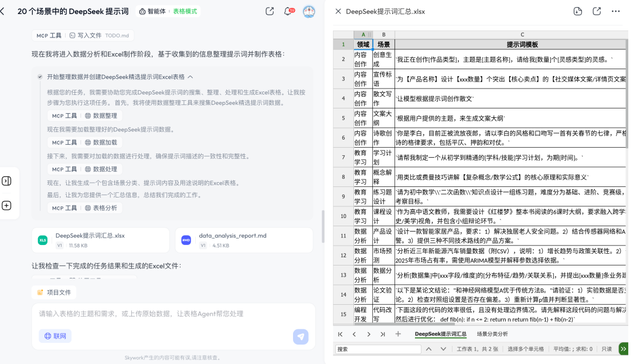
Task: Click the share icon in chat header
Action: click(270, 11)
